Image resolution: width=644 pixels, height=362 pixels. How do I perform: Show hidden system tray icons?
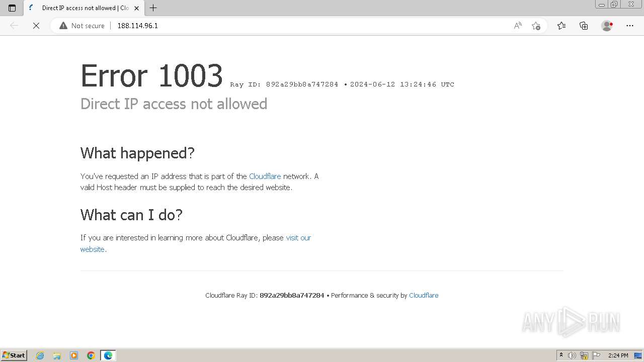[x=561, y=355]
